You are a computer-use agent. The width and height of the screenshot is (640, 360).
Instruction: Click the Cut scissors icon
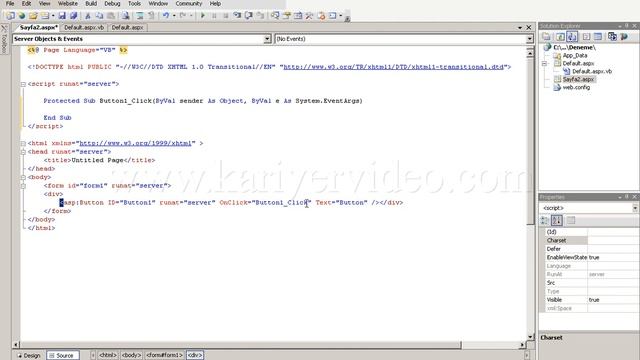87,16
